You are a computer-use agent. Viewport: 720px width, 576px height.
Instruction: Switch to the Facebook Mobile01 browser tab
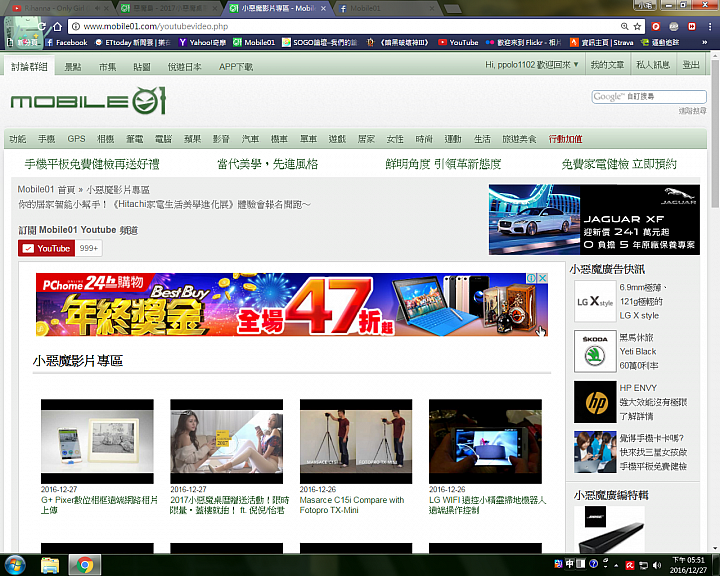point(386,8)
